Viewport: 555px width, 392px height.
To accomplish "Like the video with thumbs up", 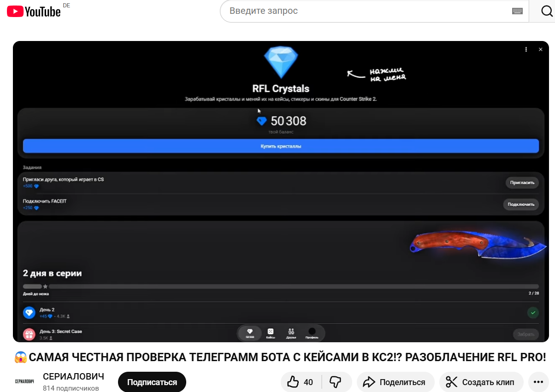I will 300,382.
